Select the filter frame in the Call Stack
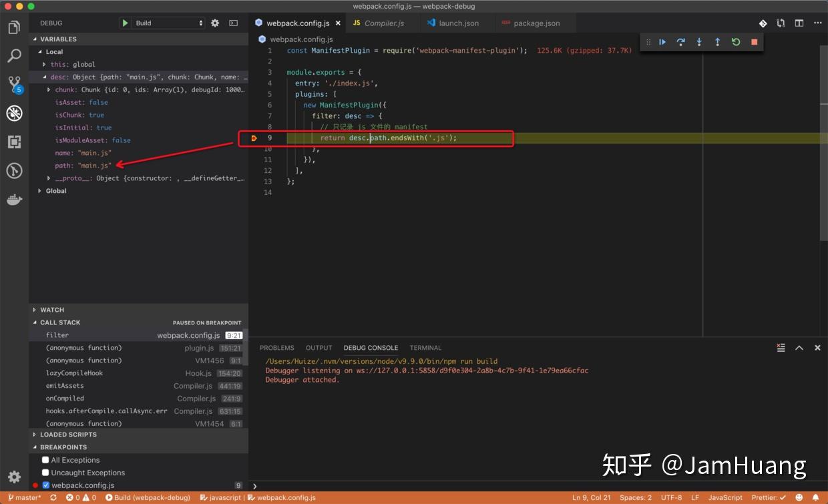This screenshot has width=828, height=504. [x=57, y=334]
